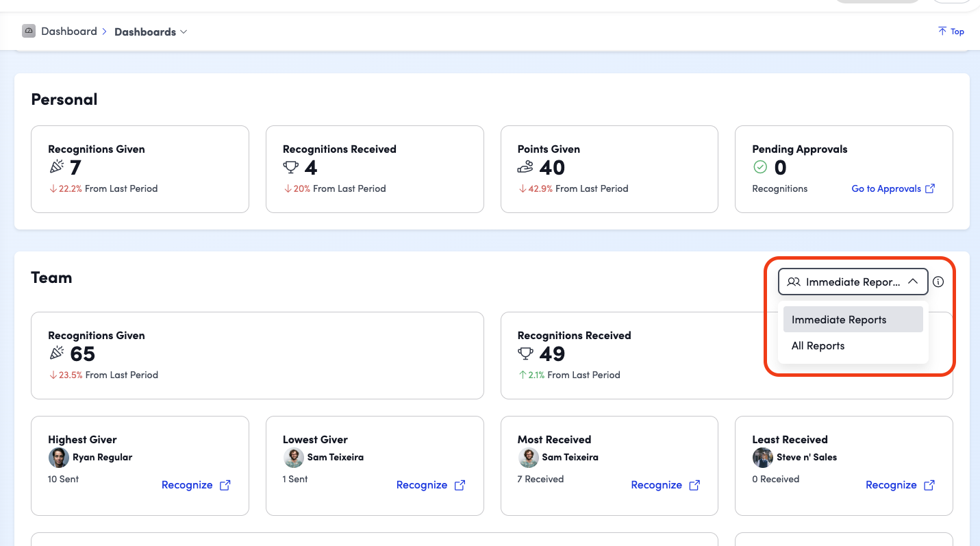The width and height of the screenshot is (980, 546).
Task: Click the chevron arrow in the reports selector
Action: (x=912, y=282)
